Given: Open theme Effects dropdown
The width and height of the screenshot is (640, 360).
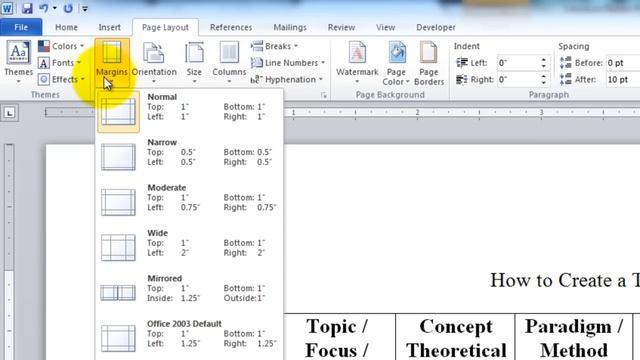Looking at the screenshot, I should [x=62, y=79].
